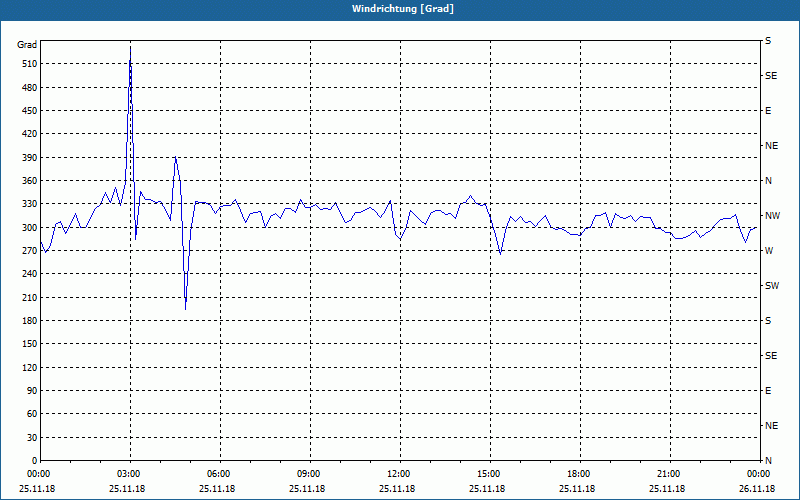The width and height of the screenshot is (800, 500).
Task: Click the lowest dip of the blue line near 210
Action: 186,309
